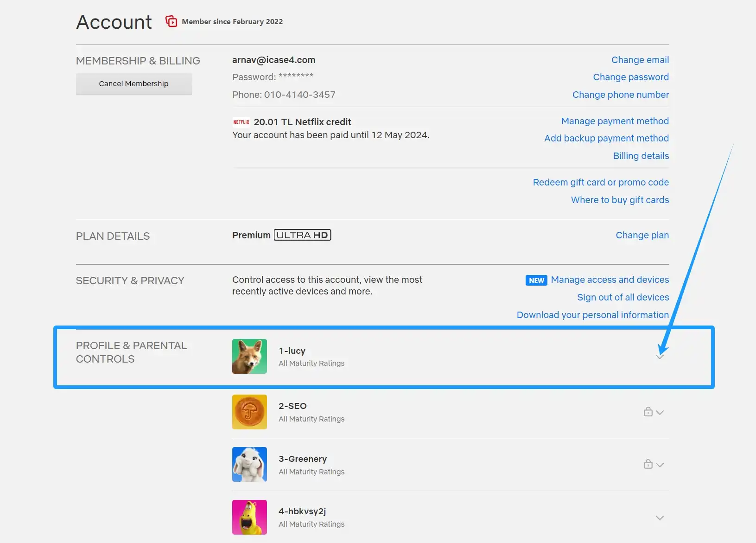Click Sign out of all devices
The image size is (756, 543).
pos(623,297)
